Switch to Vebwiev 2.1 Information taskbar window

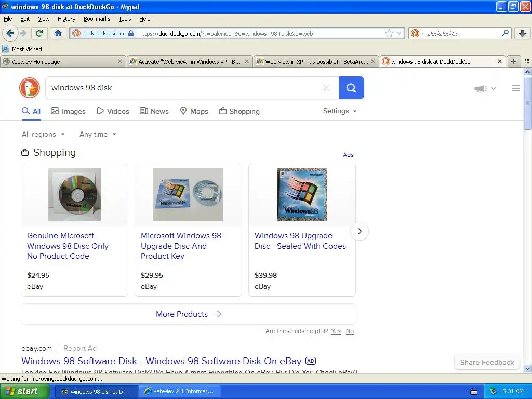click(x=180, y=391)
